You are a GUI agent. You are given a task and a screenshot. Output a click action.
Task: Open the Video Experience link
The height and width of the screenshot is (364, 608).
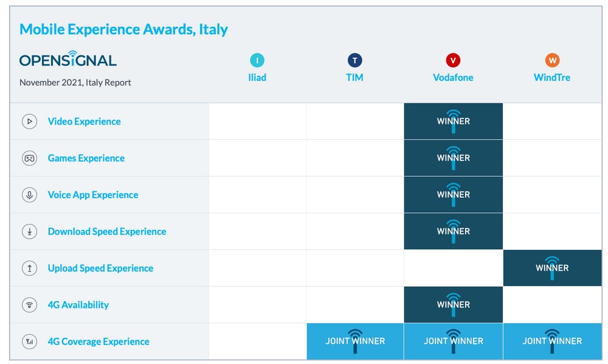84,122
